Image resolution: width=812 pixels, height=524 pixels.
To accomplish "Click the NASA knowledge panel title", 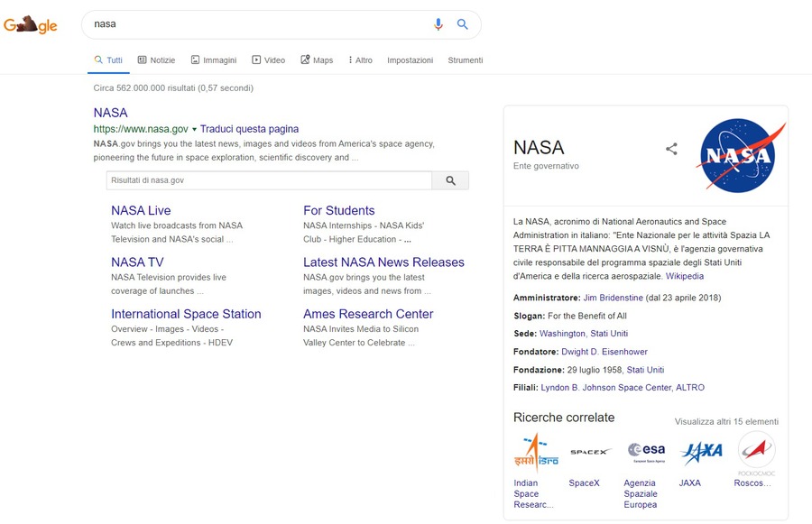I will tap(539, 148).
